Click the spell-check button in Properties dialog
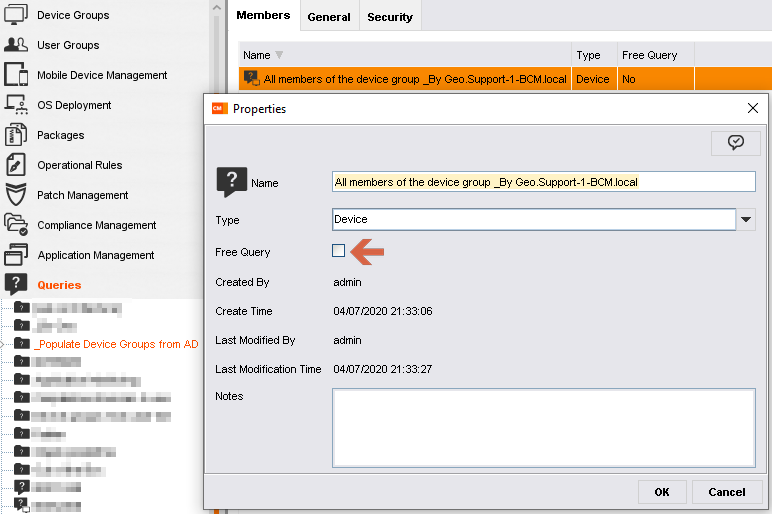 735,143
